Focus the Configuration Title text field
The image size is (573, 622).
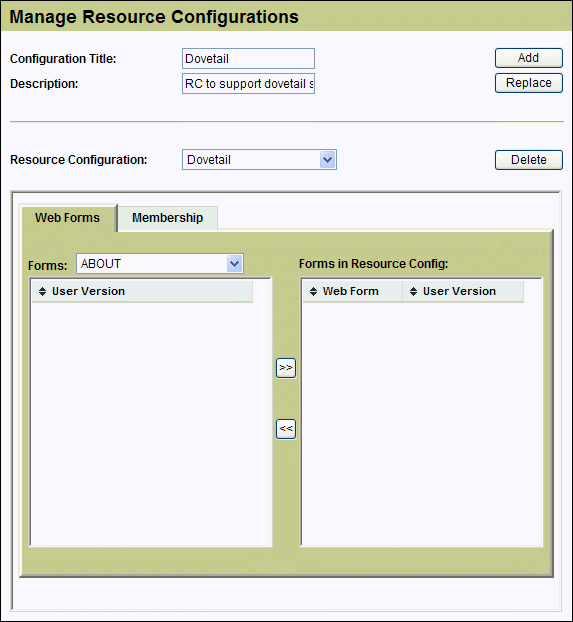pos(248,59)
